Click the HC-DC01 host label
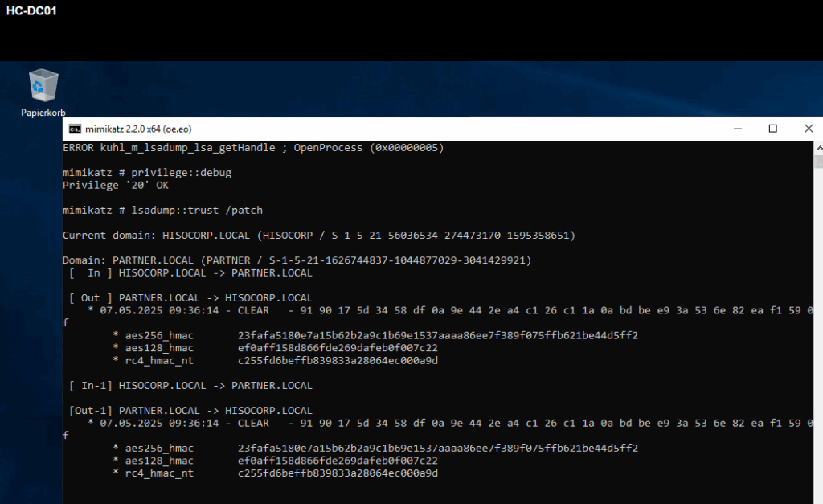Image resolution: width=823 pixels, height=504 pixels. click(x=31, y=11)
